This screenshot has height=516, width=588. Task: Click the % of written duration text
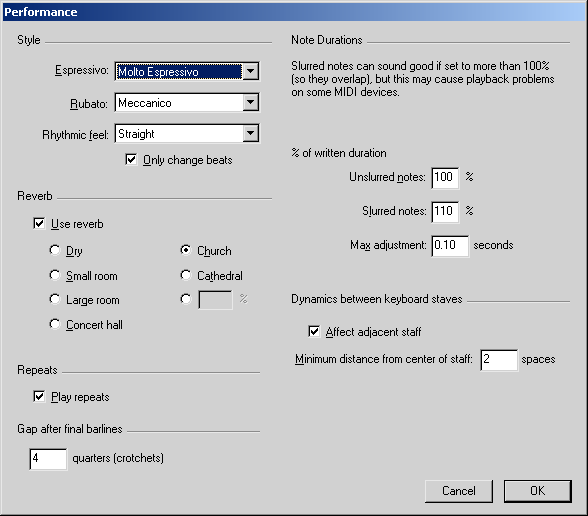339,153
